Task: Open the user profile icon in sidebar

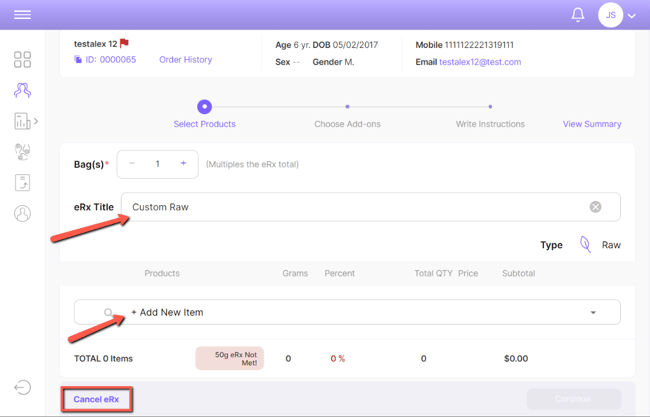Action: [22, 214]
